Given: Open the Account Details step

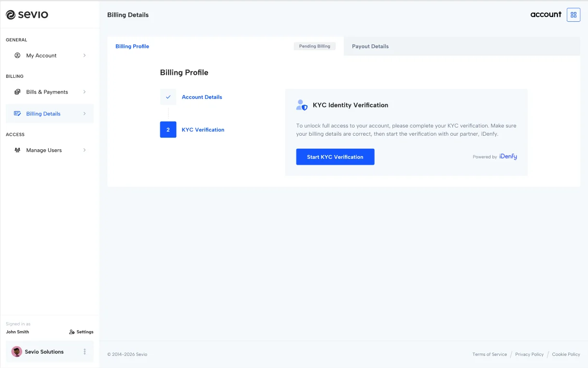Looking at the screenshot, I should pyautogui.click(x=202, y=97).
